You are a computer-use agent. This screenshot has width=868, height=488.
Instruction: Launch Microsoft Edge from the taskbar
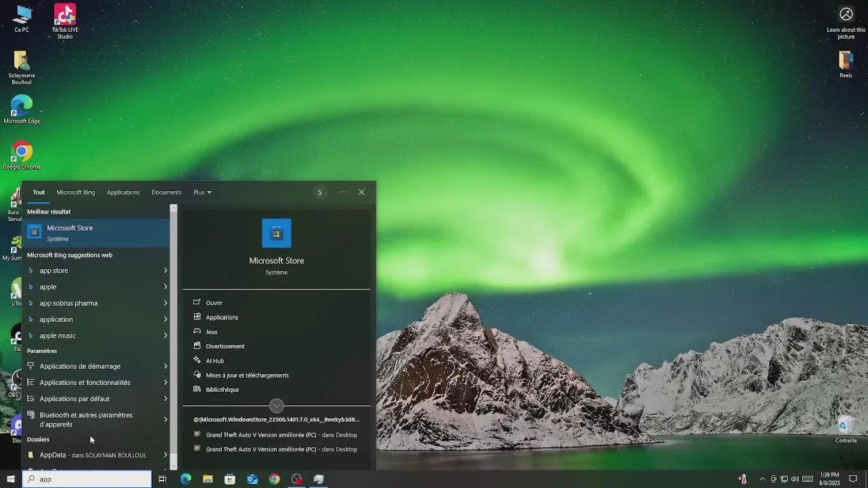pos(185,479)
